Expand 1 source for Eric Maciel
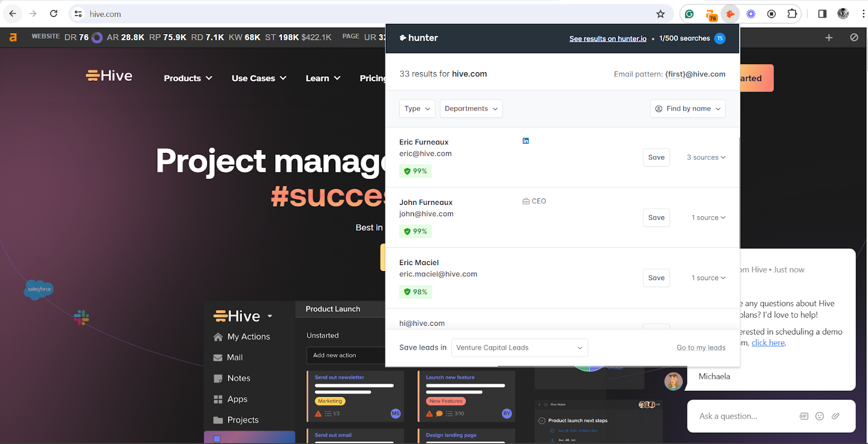This screenshot has height=444, width=868. 709,278
